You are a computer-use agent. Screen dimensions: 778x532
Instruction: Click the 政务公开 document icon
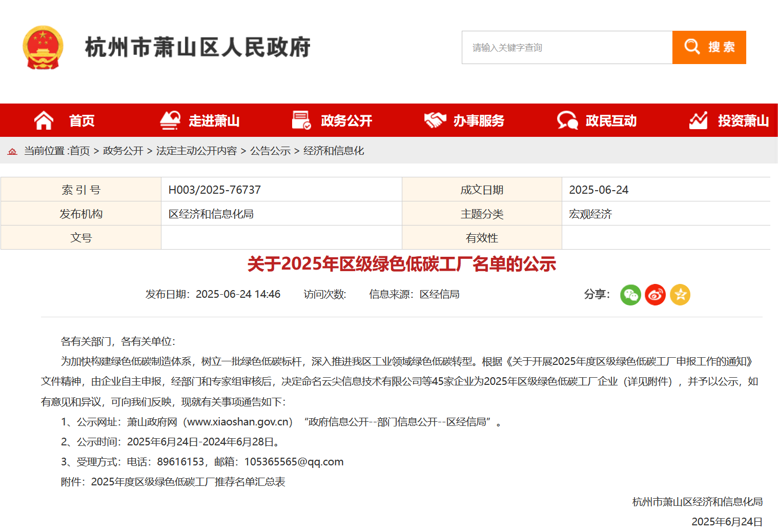pyautogui.click(x=301, y=120)
